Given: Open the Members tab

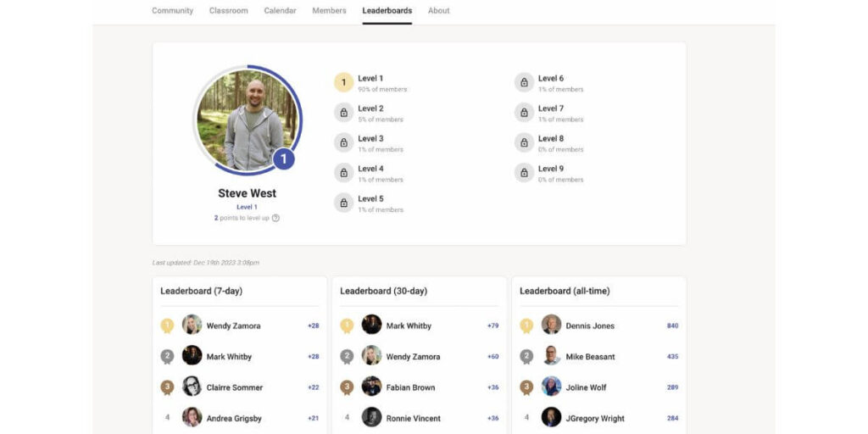Looking at the screenshot, I should (330, 10).
